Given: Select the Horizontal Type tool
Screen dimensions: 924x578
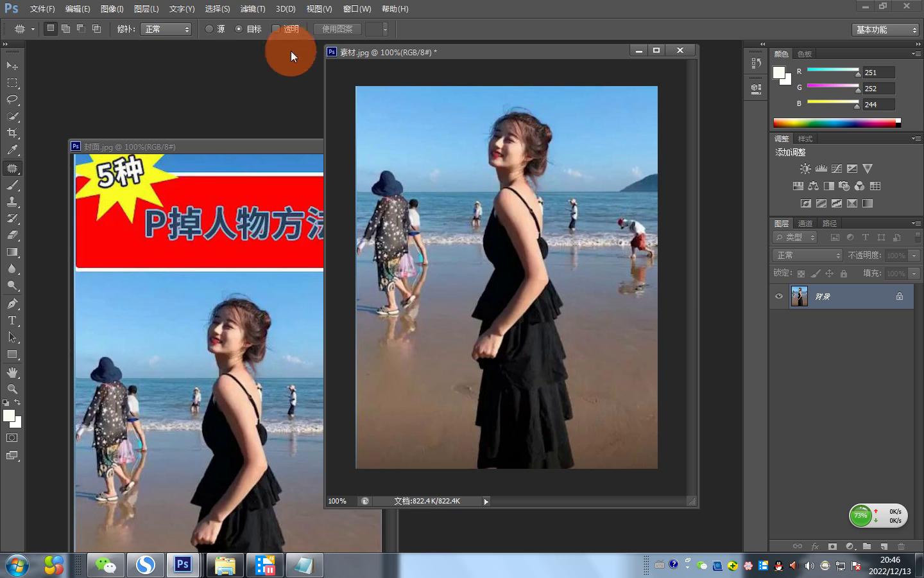Looking at the screenshot, I should tap(12, 320).
